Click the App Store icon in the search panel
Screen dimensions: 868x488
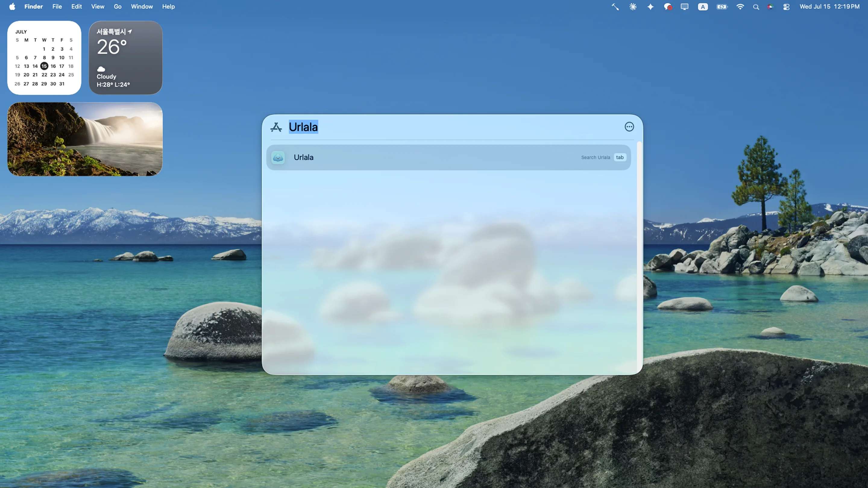[276, 127]
